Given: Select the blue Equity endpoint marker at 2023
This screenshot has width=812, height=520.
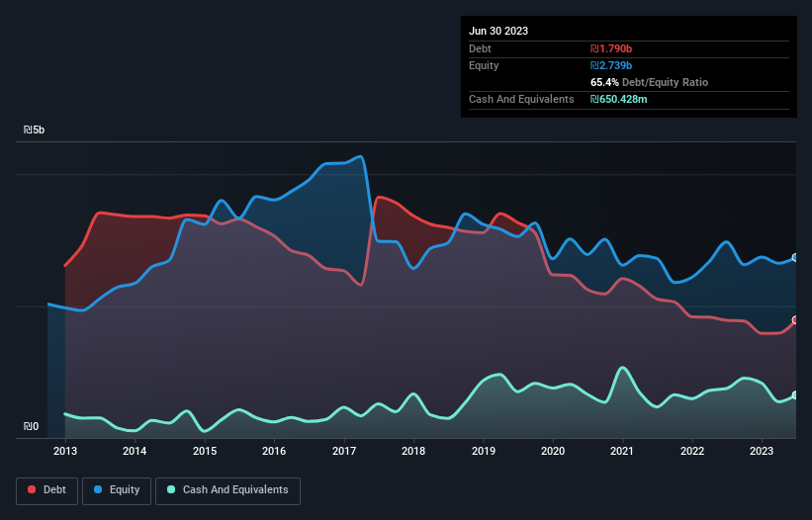Looking at the screenshot, I should click(796, 258).
